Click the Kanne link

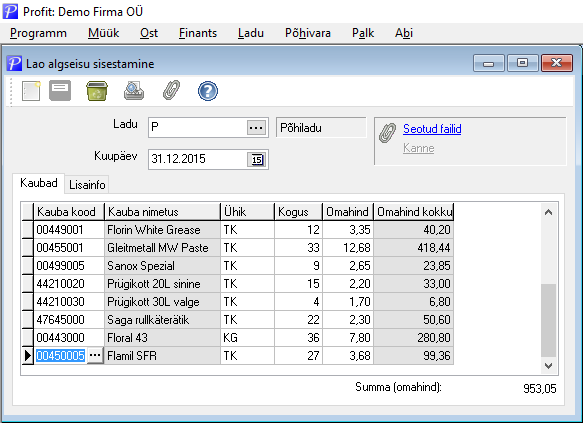point(419,148)
